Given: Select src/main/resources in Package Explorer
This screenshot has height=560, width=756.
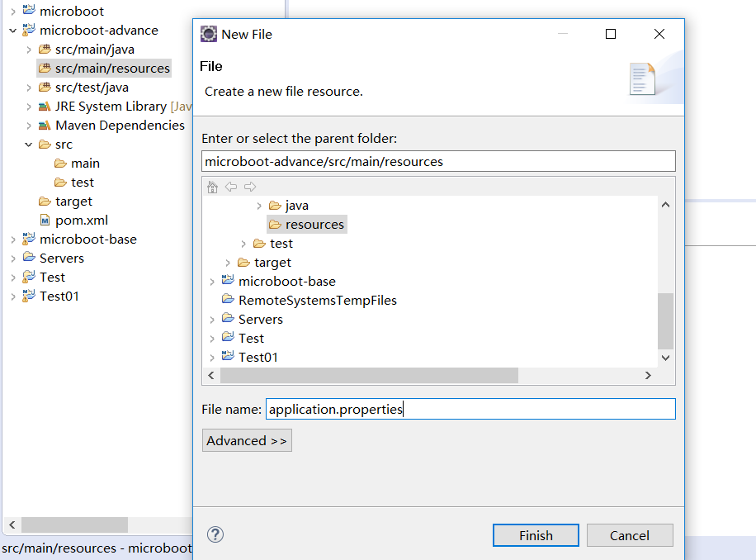Looking at the screenshot, I should pyautogui.click(x=104, y=69).
